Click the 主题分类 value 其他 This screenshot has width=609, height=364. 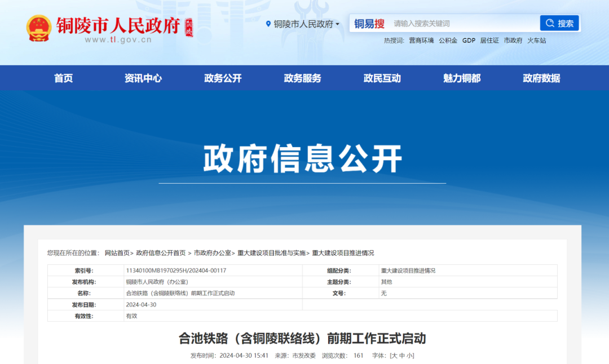(386, 282)
